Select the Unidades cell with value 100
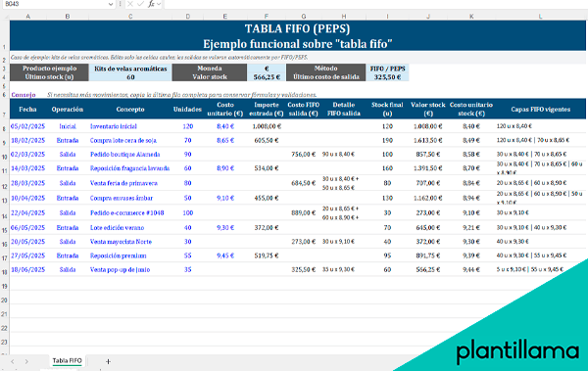588x371 pixels. pyautogui.click(x=187, y=212)
